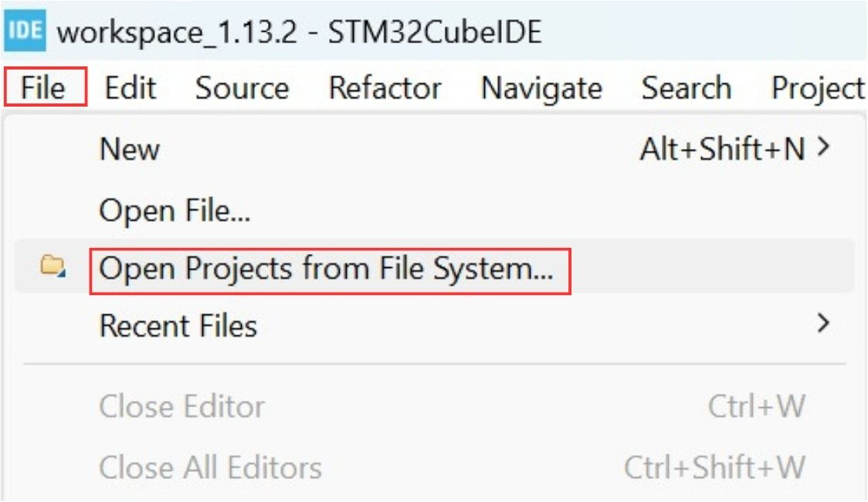The image size is (868, 502).
Task: Choose Open File... from the menu
Action: [175, 209]
